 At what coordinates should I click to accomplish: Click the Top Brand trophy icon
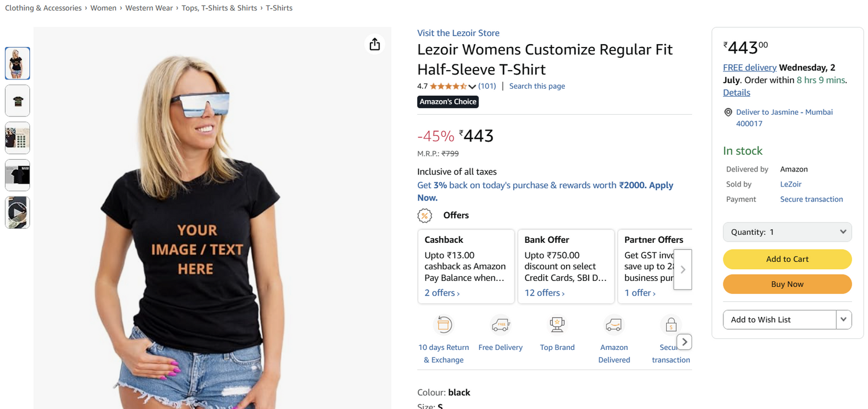coord(557,325)
